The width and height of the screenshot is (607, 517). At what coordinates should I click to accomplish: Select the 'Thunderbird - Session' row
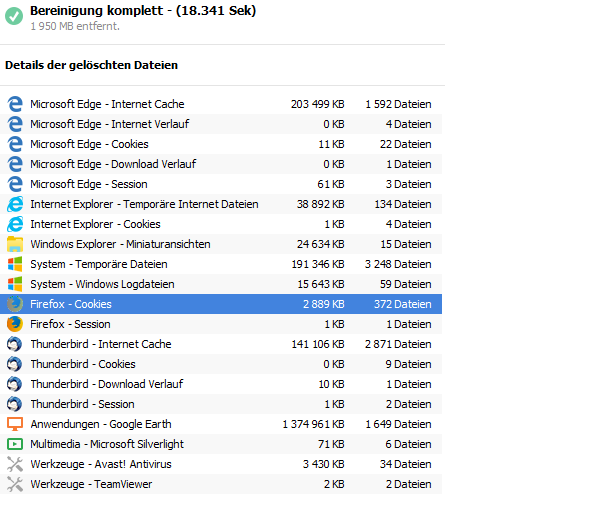[x=221, y=404]
